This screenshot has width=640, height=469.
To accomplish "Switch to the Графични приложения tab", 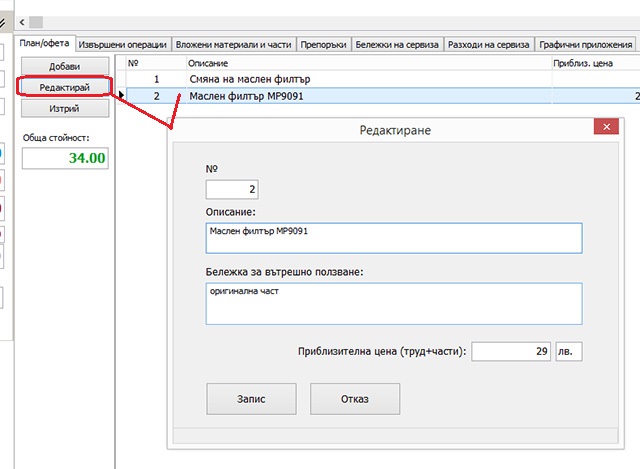I will pyautogui.click(x=585, y=45).
